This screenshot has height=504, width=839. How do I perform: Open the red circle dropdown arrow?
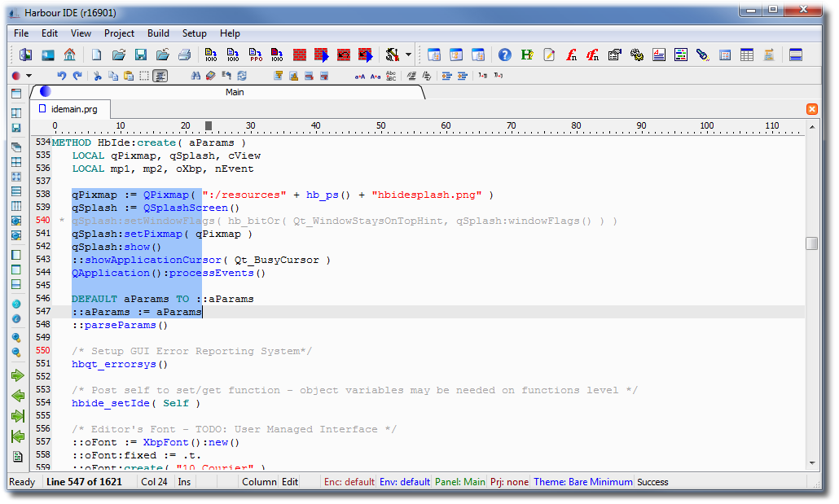(29, 76)
